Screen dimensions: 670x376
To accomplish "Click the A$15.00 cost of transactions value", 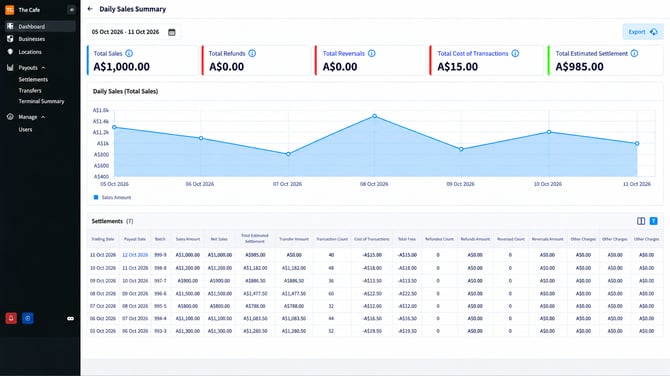I will click(x=457, y=67).
